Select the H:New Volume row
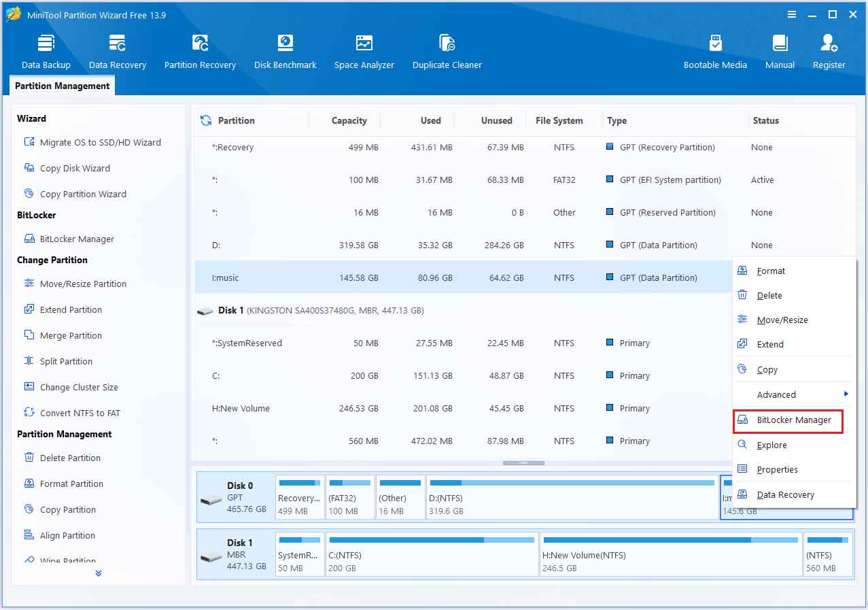The width and height of the screenshot is (868, 610). pos(464,408)
